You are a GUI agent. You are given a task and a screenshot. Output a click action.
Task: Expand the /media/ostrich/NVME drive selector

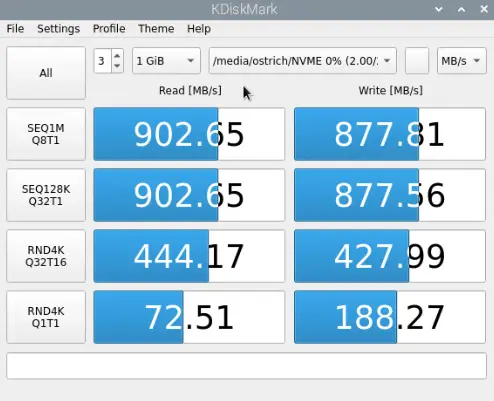pos(303,61)
